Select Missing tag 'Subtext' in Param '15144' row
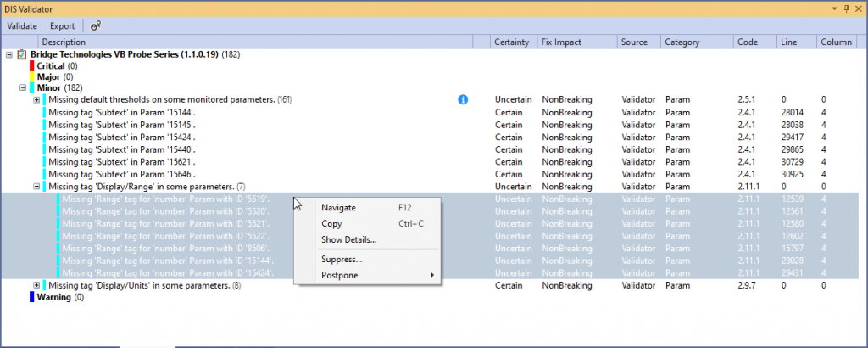 tap(430, 113)
